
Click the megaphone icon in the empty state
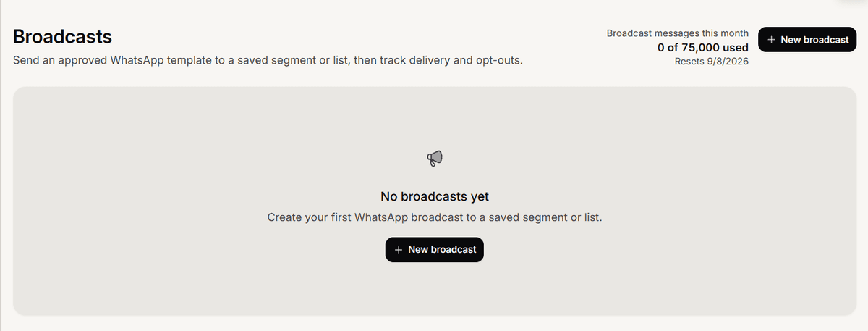point(434,159)
